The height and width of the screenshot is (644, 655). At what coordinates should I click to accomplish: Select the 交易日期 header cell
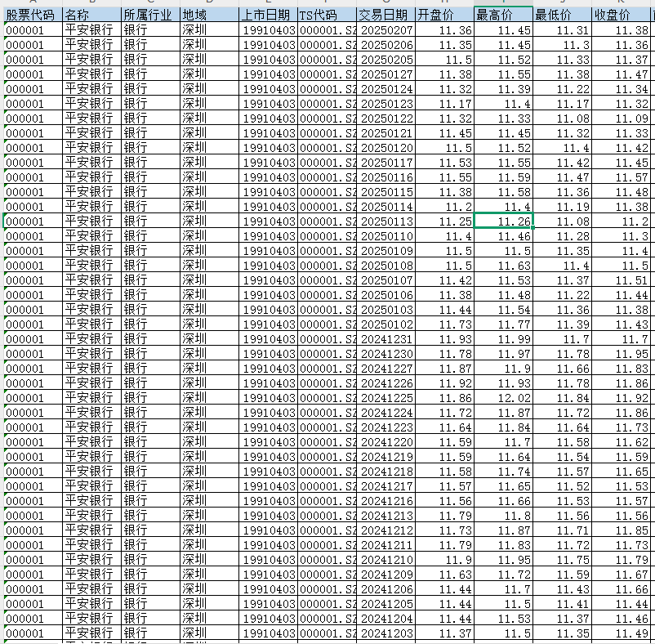click(x=386, y=15)
